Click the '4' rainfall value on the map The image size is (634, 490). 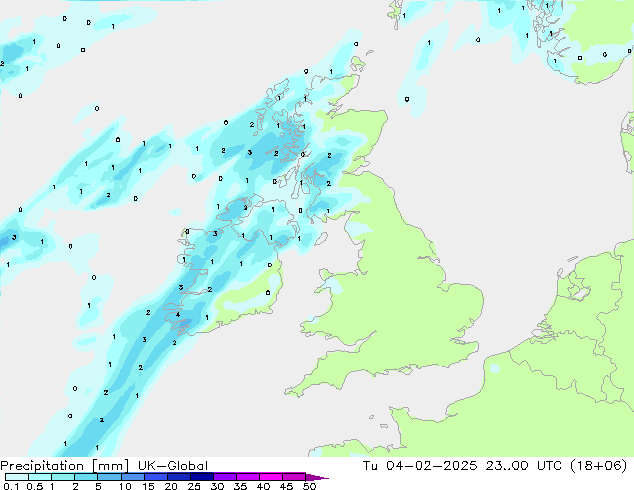(178, 315)
